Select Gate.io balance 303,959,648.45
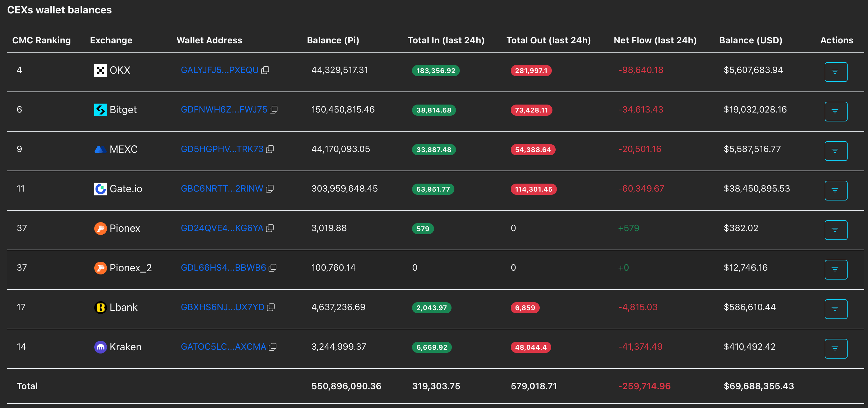 [345, 188]
